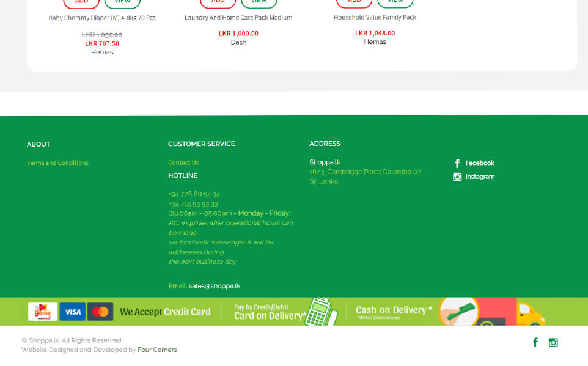This screenshot has height=366, width=588.
Task: Open Baby Cheramy Diaper product title
Action: 102,18
